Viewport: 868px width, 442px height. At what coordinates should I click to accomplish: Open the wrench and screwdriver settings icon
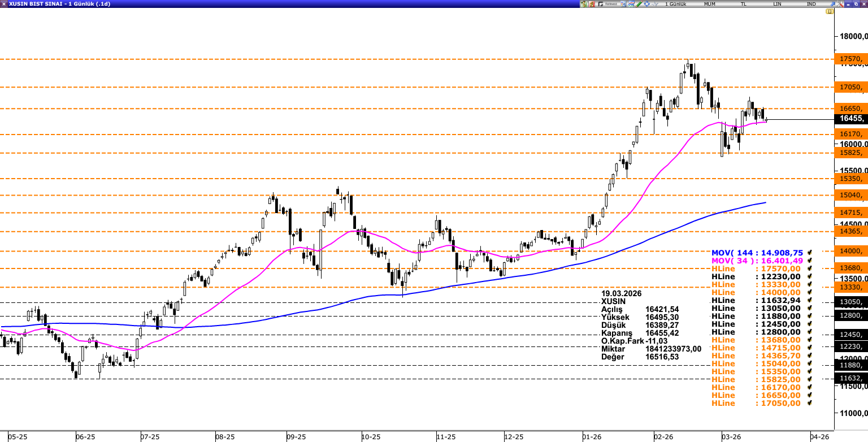point(840,4)
